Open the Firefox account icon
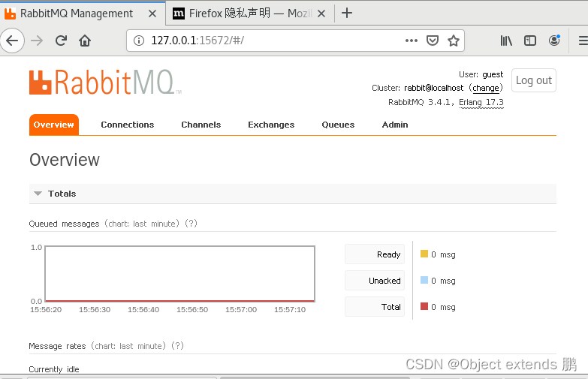Viewport: 588px width, 379px height. click(554, 40)
